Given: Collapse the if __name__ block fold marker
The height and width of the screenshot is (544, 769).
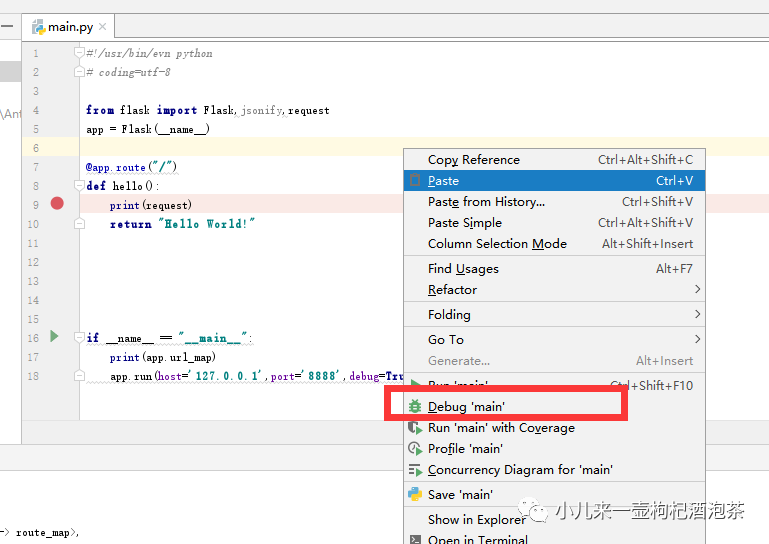Looking at the screenshot, I should (x=79, y=338).
